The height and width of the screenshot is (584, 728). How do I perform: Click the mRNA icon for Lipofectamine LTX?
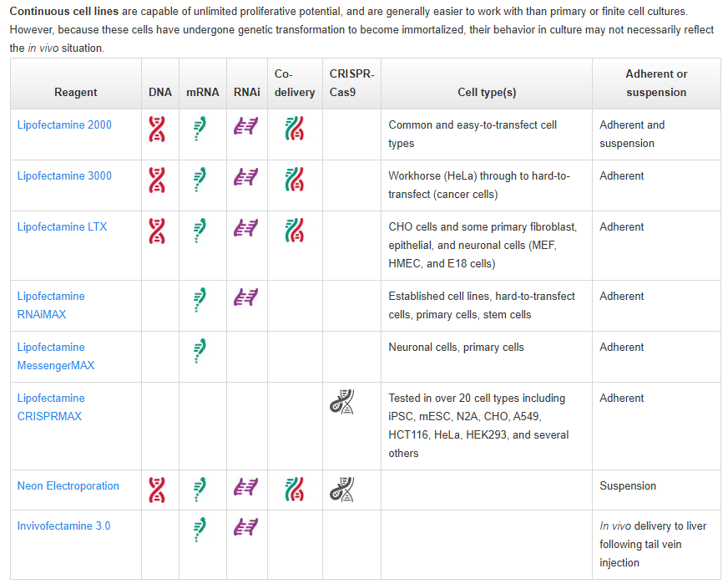pyautogui.click(x=200, y=231)
